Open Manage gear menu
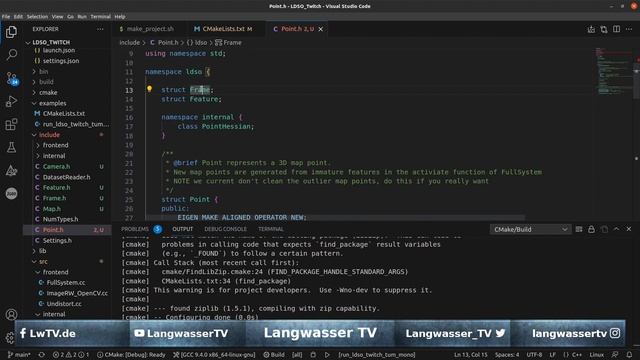Screen dimensions: 640x360 click(x=10, y=338)
